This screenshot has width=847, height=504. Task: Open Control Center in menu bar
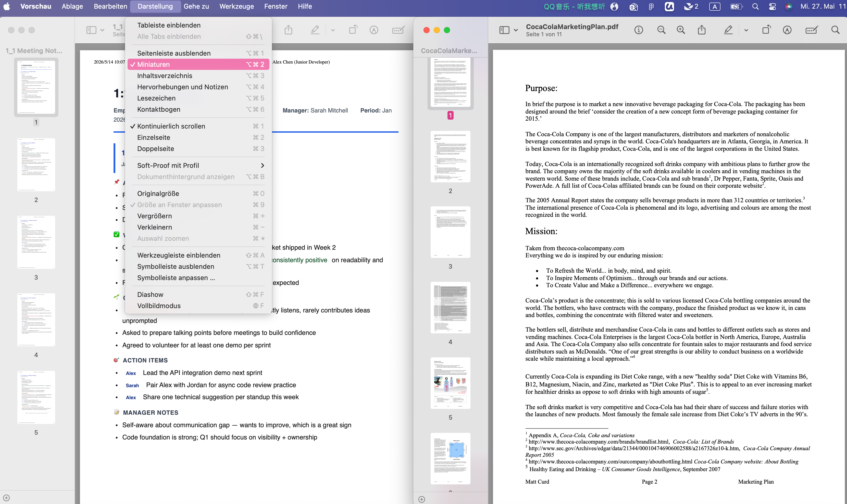(772, 6)
